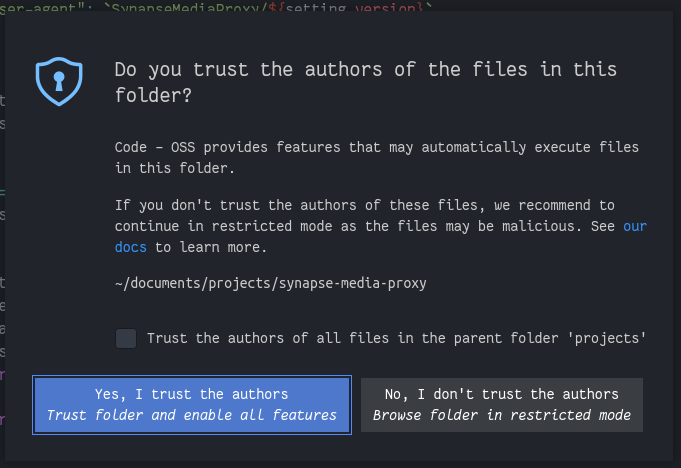Click 'to learn more.' text after docs link
Screen dimensions: 681x468
(210, 247)
